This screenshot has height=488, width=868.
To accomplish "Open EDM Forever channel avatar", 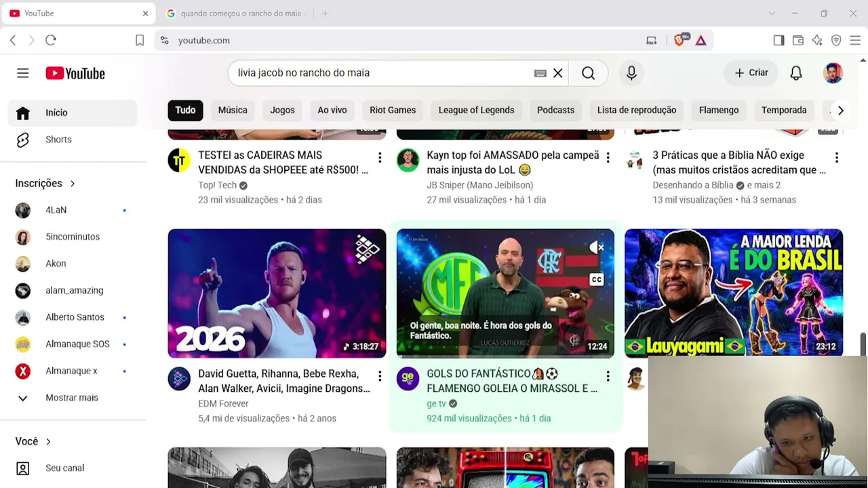I will 179,379.
